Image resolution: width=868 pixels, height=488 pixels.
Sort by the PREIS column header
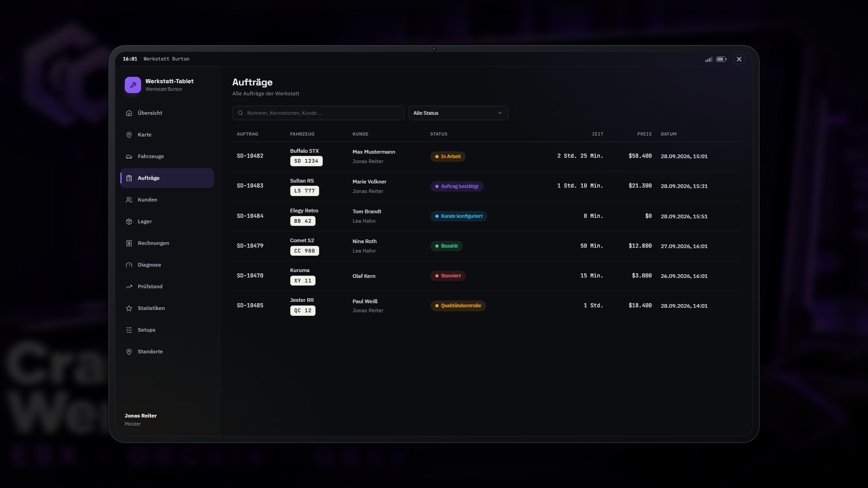click(644, 134)
